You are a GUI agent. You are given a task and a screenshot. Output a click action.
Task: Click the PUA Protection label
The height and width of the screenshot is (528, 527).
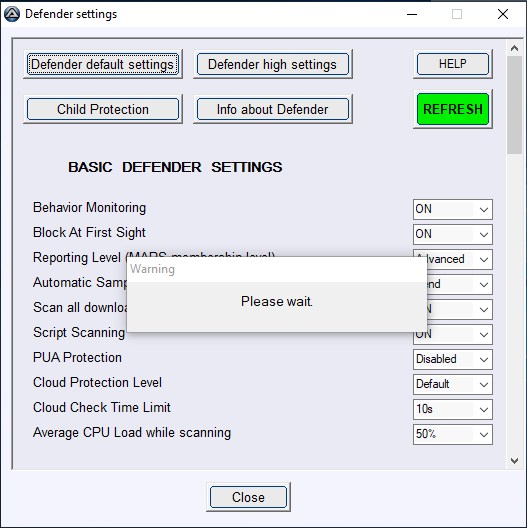[x=77, y=358]
